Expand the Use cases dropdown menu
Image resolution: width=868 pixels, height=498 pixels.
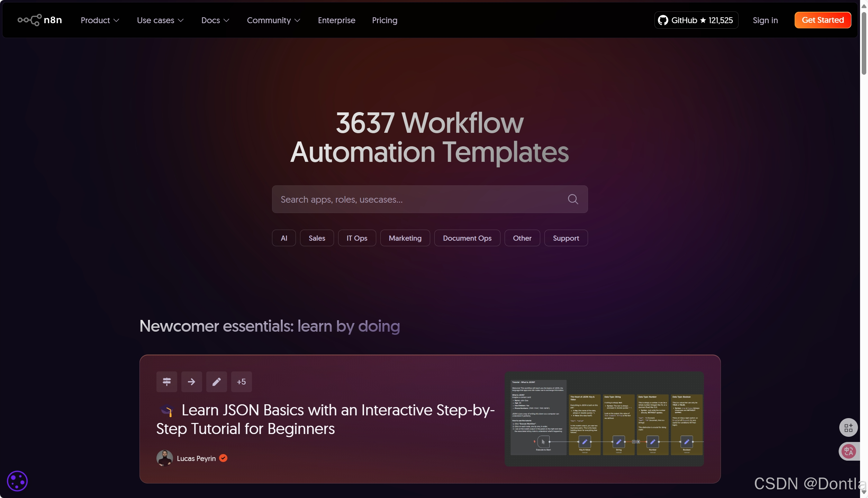pyautogui.click(x=160, y=20)
